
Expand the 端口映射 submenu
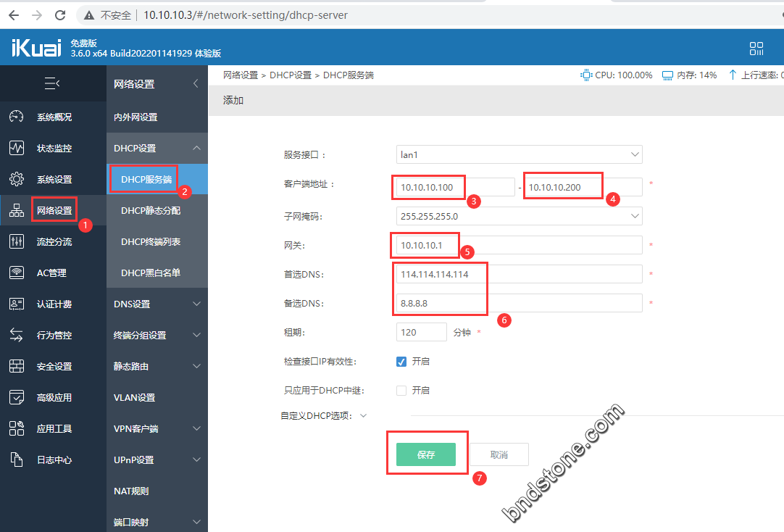(x=196, y=522)
